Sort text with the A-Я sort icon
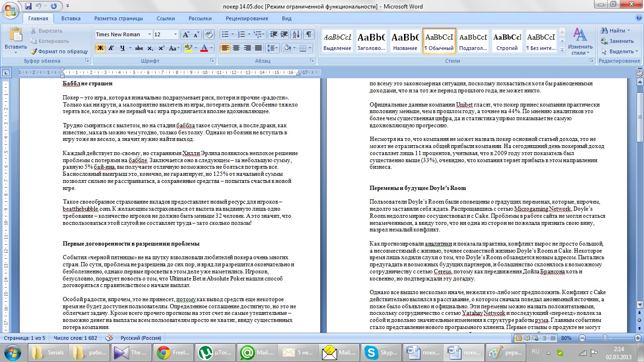The height and width of the screenshot is (362, 644). (296, 34)
